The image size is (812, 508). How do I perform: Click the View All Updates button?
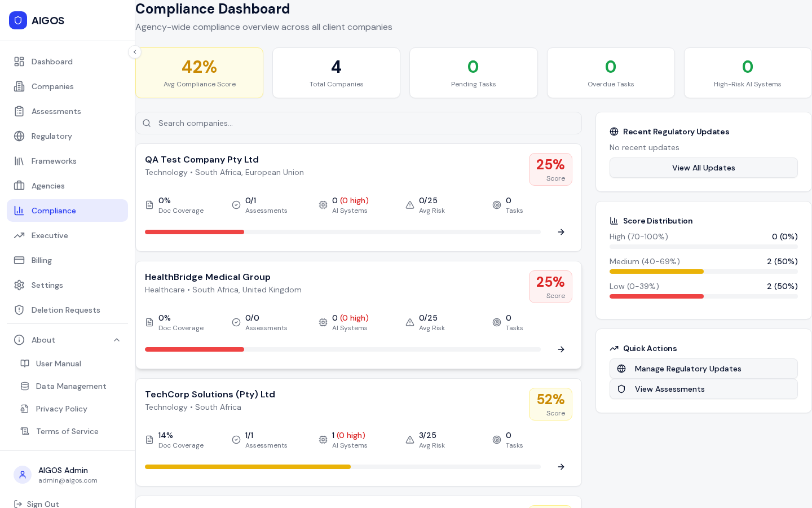(703, 168)
